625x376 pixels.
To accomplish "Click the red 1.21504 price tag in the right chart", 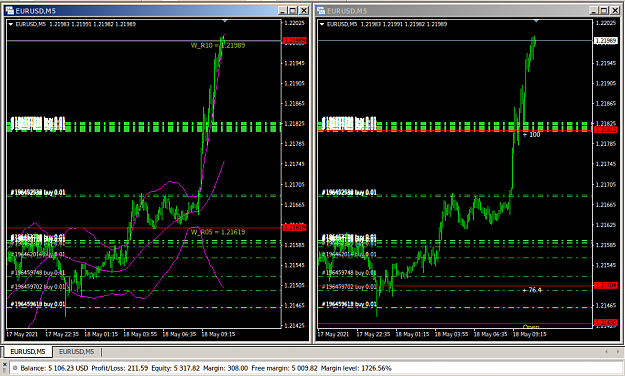I will click(x=606, y=285).
